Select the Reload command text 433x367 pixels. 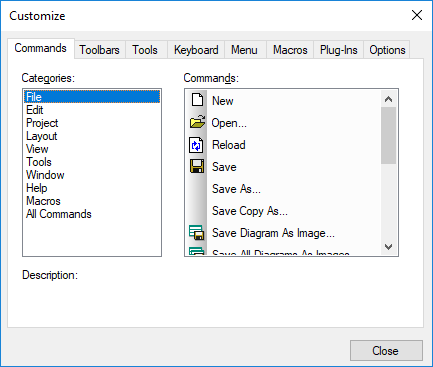(x=229, y=145)
